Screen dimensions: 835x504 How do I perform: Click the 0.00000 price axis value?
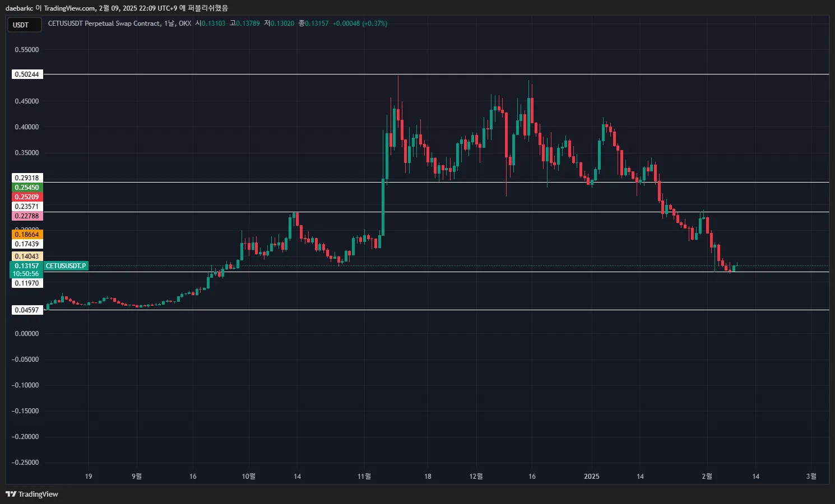(27, 334)
